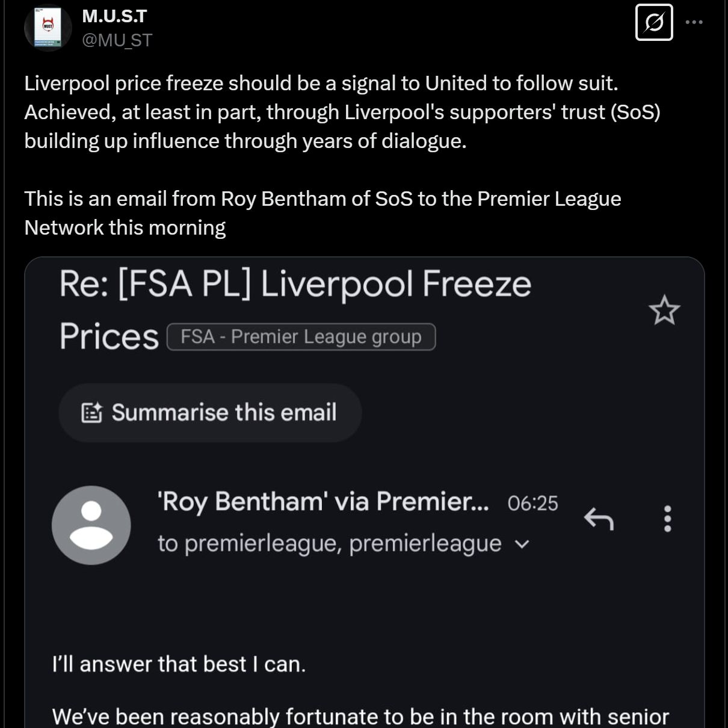Image resolution: width=728 pixels, height=728 pixels.
Task: Click the email subject Re: [FSA PL] Liverpool Freeze
Action: tap(295, 284)
